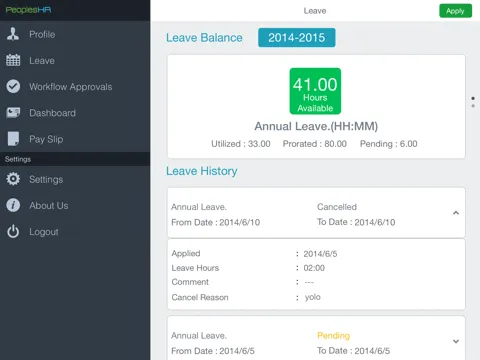The width and height of the screenshot is (480, 360).
Task: Click To Date : 2014/6/5
Action: (x=353, y=351)
